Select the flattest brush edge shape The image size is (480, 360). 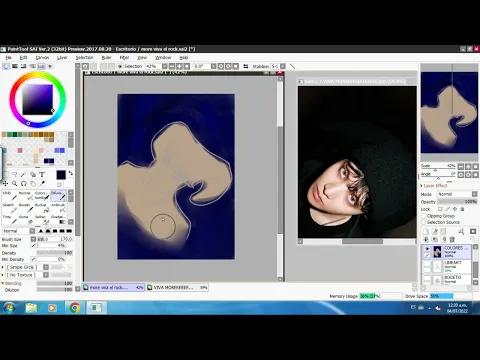(69, 231)
